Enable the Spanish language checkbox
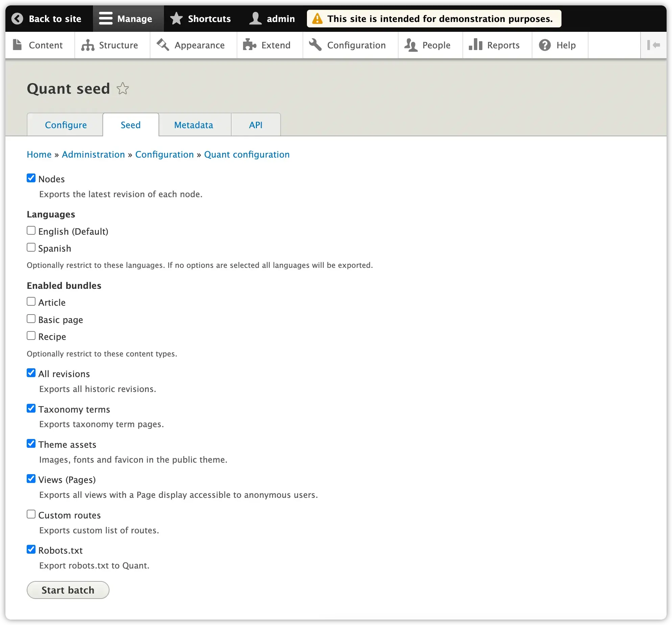672x625 pixels. (x=31, y=247)
